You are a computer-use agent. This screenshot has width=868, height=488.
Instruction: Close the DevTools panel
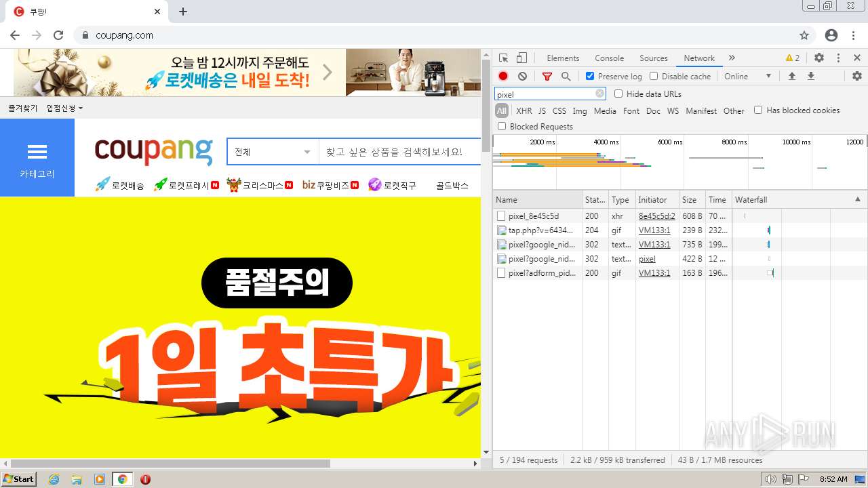(x=857, y=58)
